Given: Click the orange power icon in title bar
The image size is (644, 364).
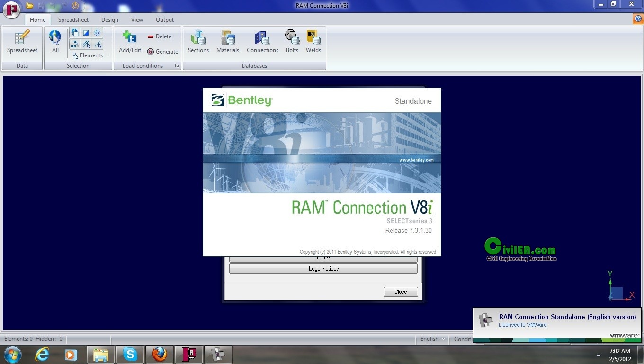Looking at the screenshot, I should click(75, 6).
